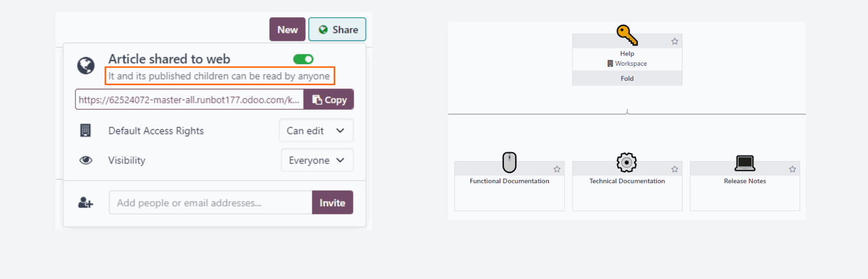
Task: Click the laptop icon on Release Notes
Action: [x=744, y=163]
